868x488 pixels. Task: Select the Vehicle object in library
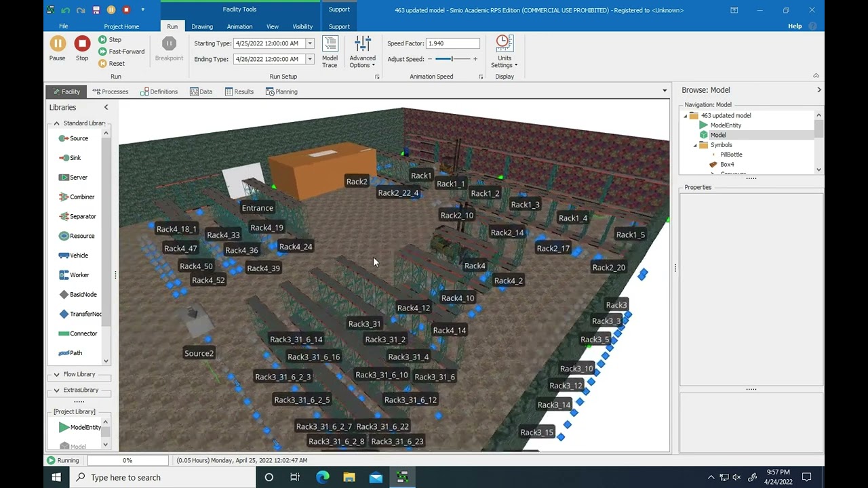(73, 256)
